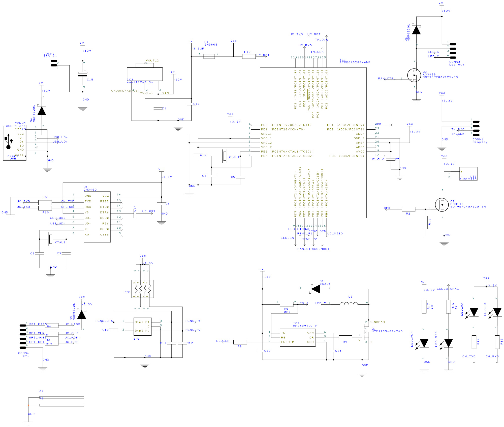Select the GROUND/ADJUST pin label
This screenshot has height=427, width=504.
point(125,91)
